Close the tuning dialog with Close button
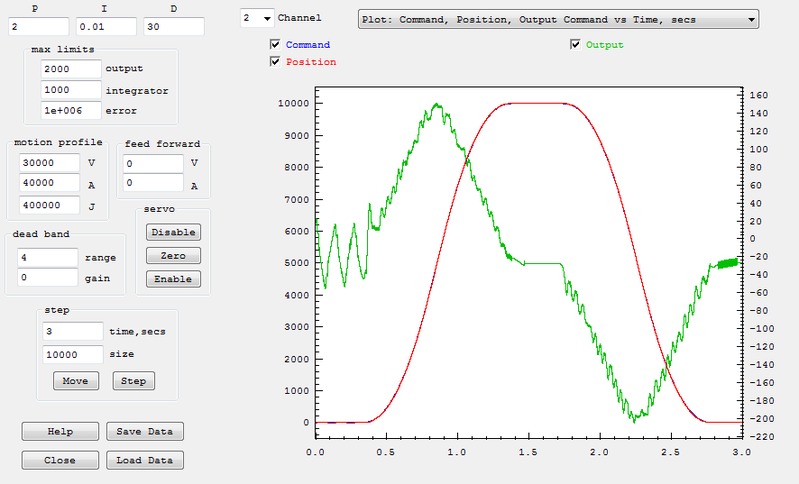799x484 pixels. tap(60, 461)
